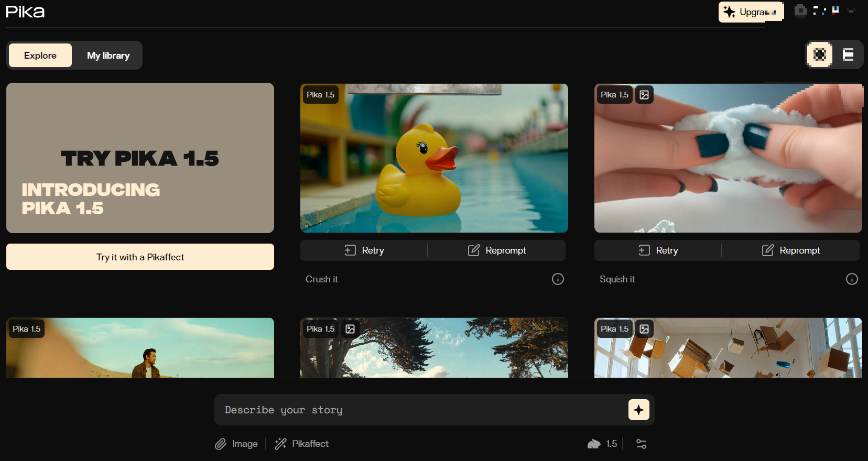Retry the Crush it video
868x461 pixels.
364,250
